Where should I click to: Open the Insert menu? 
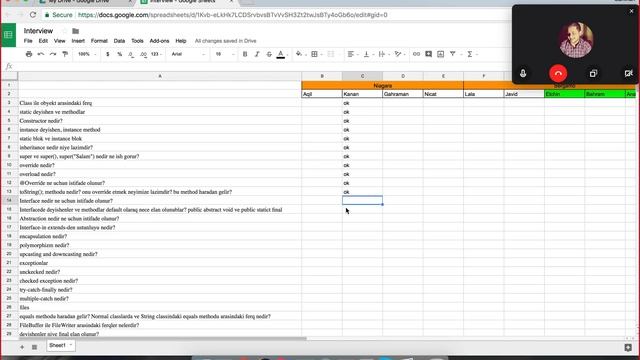pyautogui.click(x=78, y=41)
